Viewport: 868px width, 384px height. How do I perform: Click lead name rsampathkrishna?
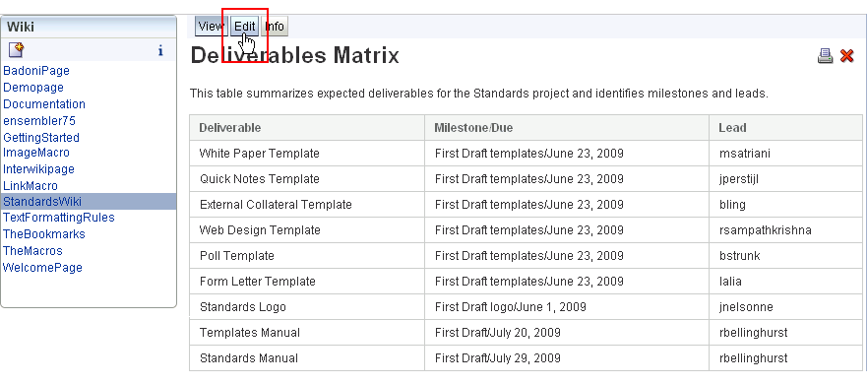(x=765, y=230)
